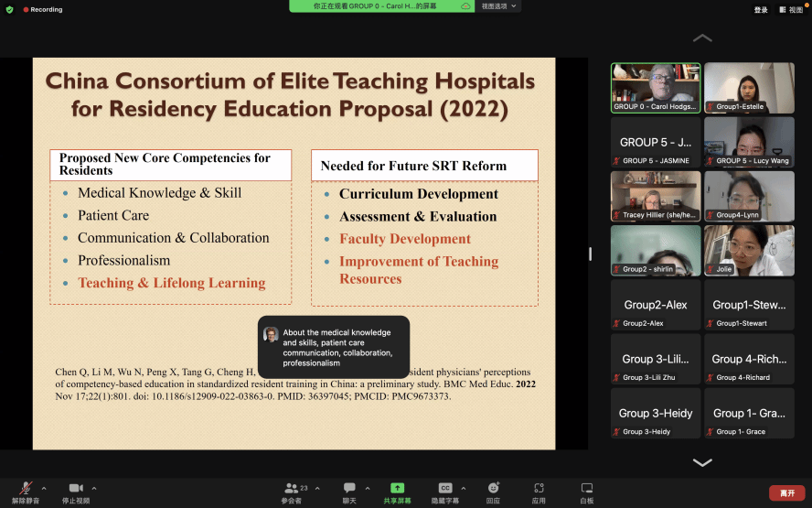Select Carol Hodgson's GROUP 0 video thumbnail
The image size is (812, 508).
click(656, 88)
